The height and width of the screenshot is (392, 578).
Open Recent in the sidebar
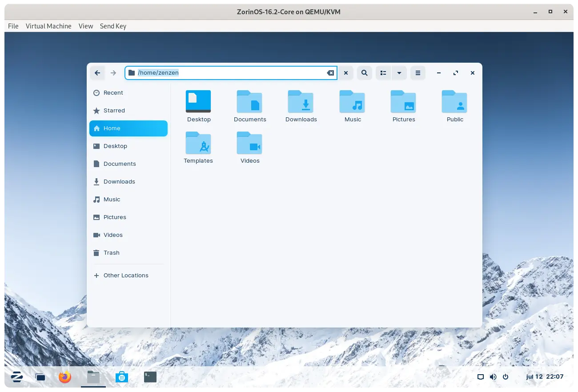[128, 93]
